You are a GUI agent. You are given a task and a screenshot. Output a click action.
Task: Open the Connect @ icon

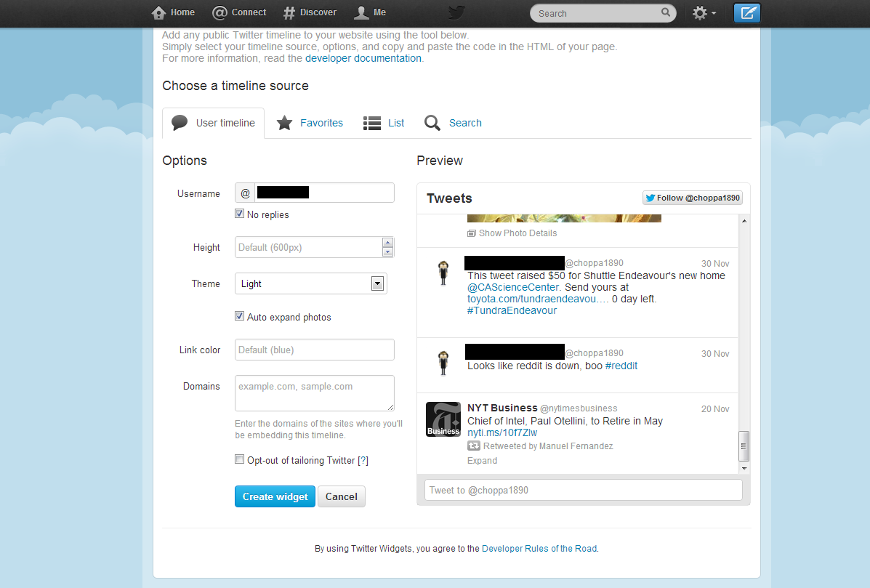click(x=219, y=13)
